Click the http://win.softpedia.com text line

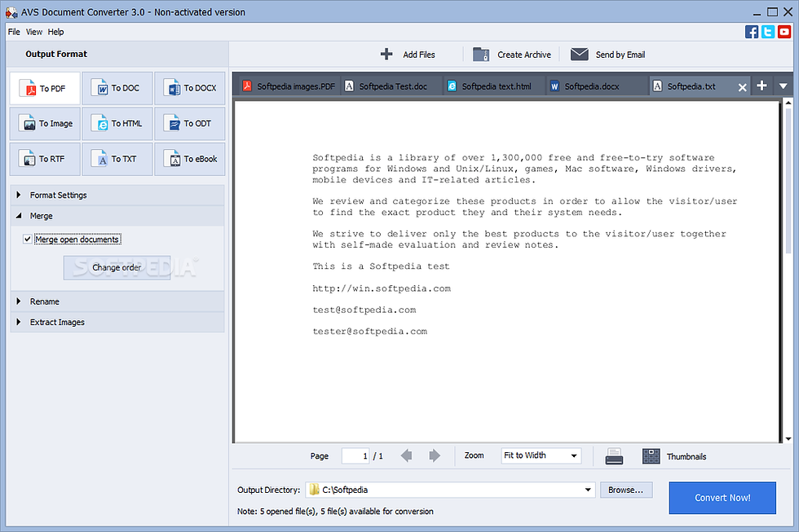[382, 288]
